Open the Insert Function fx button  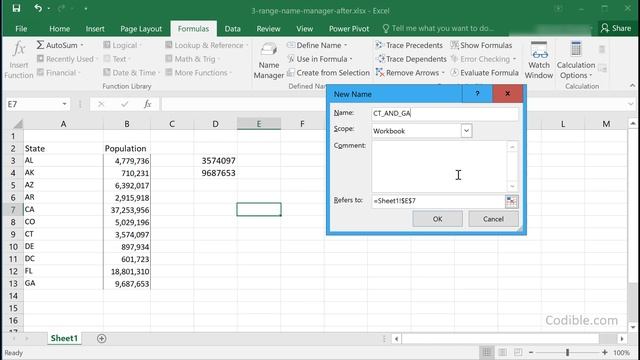19,60
